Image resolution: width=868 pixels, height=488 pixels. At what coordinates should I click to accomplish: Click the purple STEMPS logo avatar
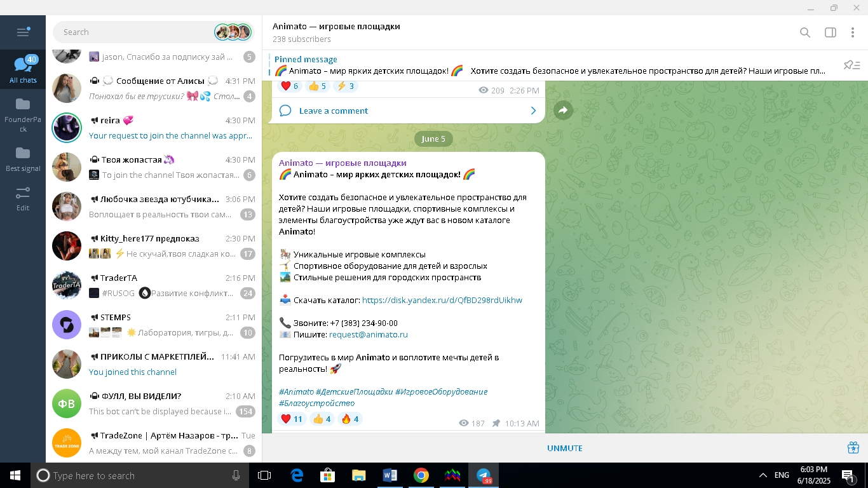pos(67,325)
